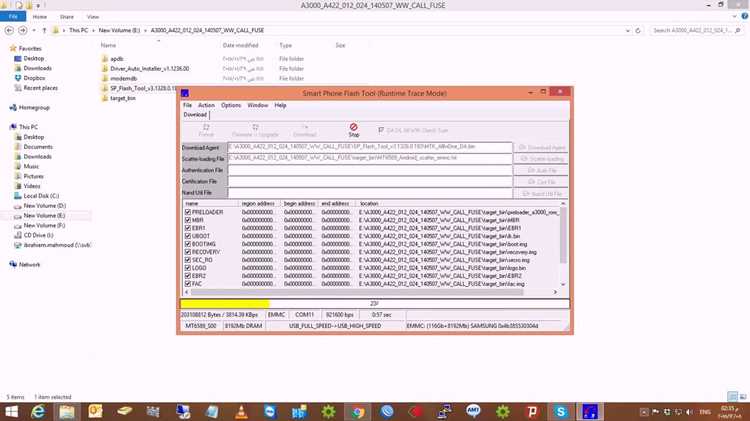Toggle the LOGO checkbox

[188, 268]
